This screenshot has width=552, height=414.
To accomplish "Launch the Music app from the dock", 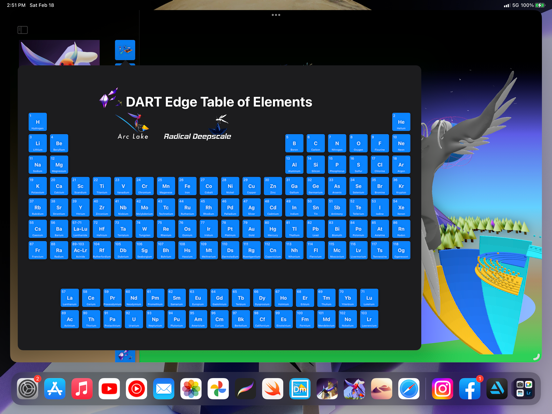I will 82,389.
